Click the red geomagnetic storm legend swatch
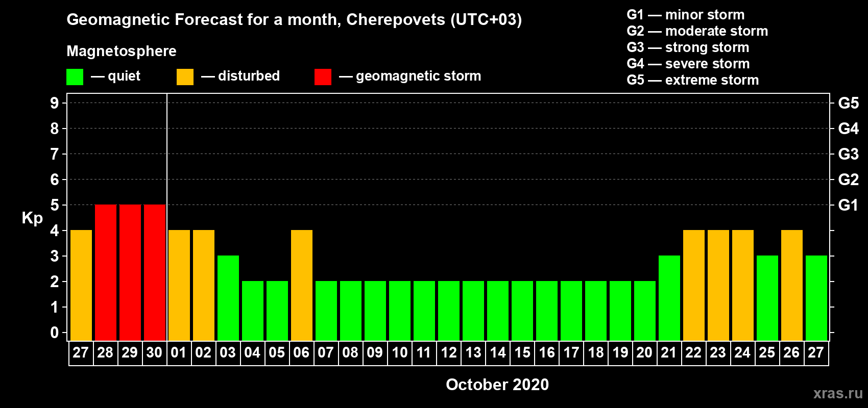The image size is (868, 408). point(323,77)
